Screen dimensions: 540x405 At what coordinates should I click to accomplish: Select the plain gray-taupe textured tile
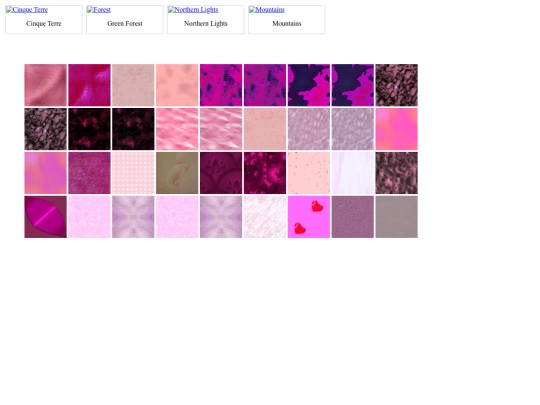pos(397,217)
